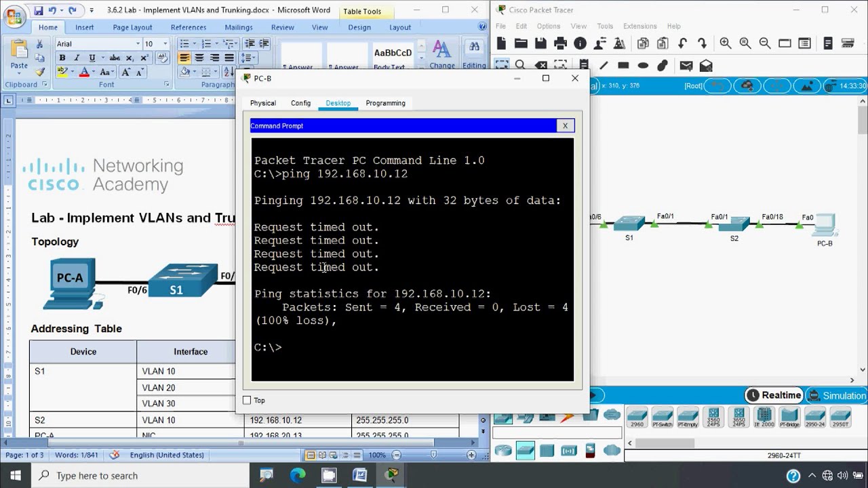This screenshot has height=488, width=868.
Task: Choose the Delete tool in Packet Tracer
Action: point(540,66)
